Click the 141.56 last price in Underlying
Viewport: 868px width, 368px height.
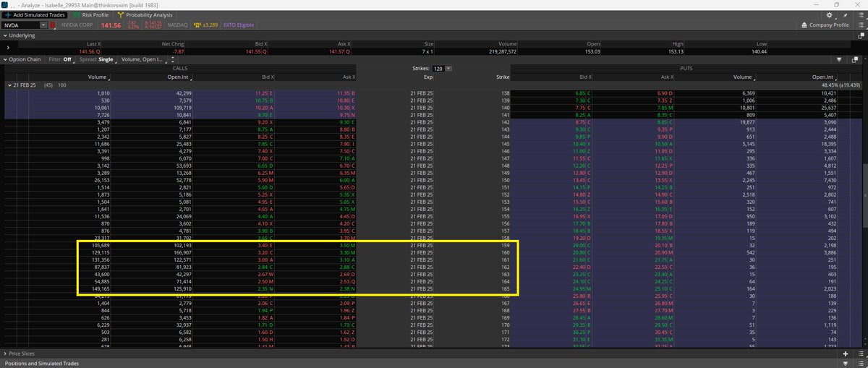click(88, 52)
